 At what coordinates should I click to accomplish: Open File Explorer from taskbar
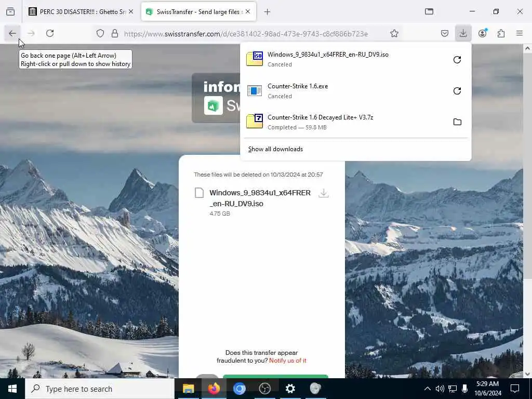click(x=188, y=389)
